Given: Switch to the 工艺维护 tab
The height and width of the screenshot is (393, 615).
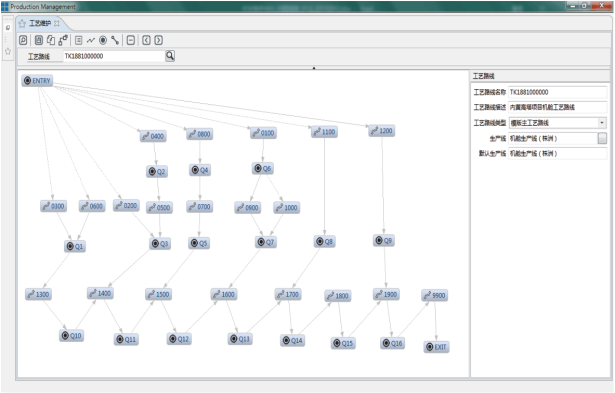Looking at the screenshot, I should click(40, 24).
